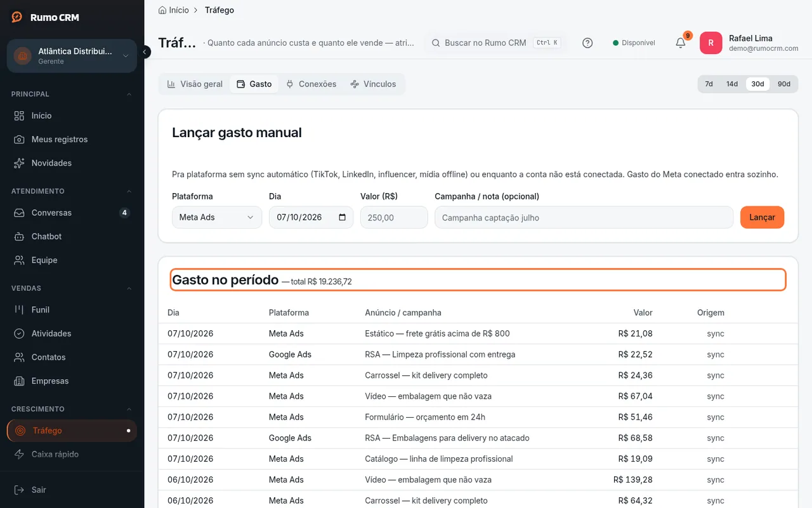
Task: Click the Sair logout link
Action: [x=72, y=490]
